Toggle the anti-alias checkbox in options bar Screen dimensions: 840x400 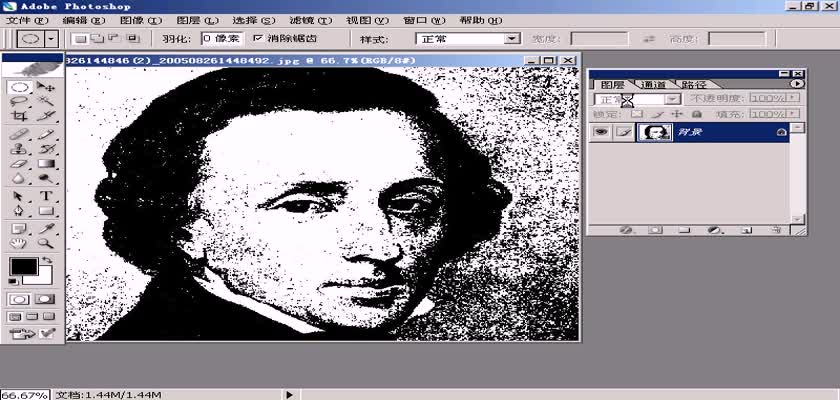pos(258,39)
